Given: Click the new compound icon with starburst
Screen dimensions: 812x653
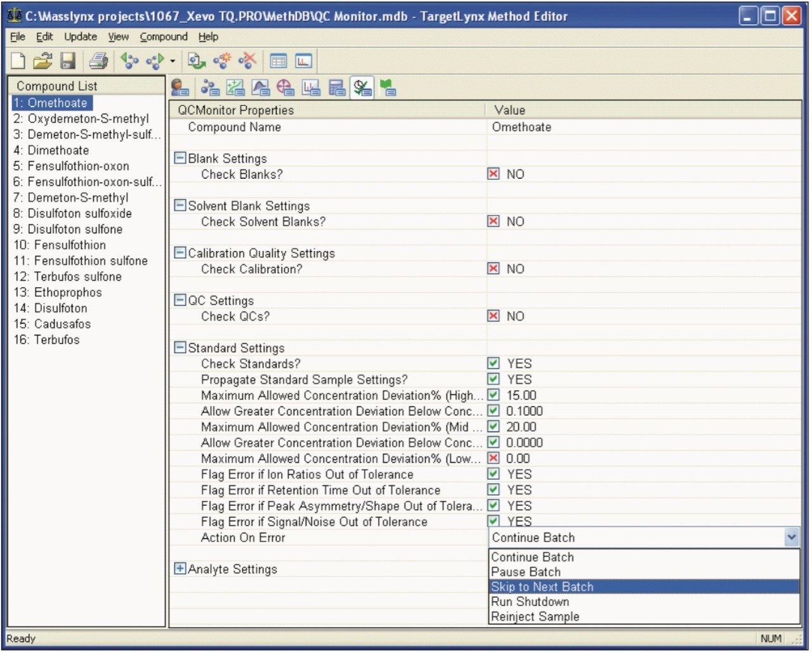Looking at the screenshot, I should click(x=222, y=61).
